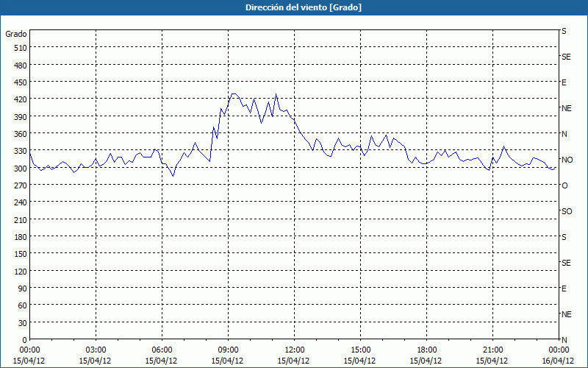
Task: Click the 330 degree axis label
Action: point(21,152)
